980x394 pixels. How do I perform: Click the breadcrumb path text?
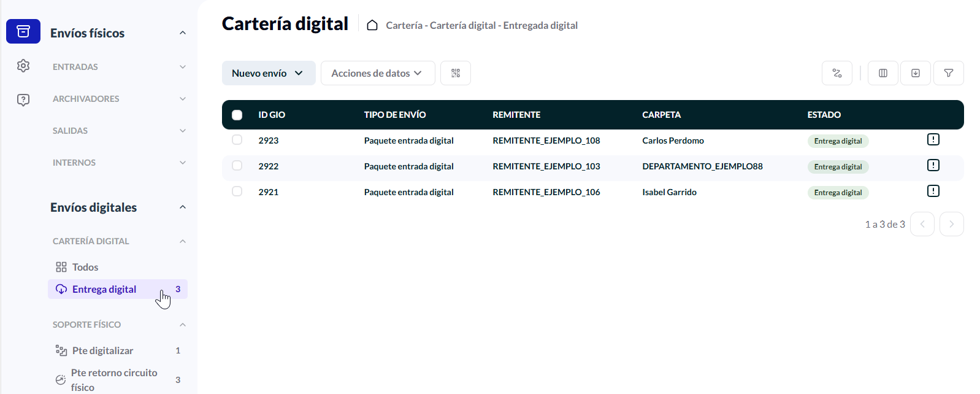click(481, 25)
